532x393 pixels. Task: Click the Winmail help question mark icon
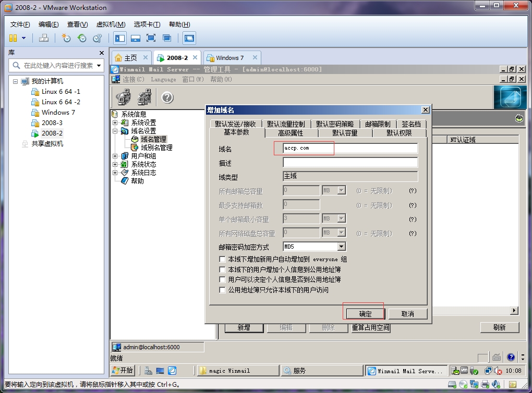pyautogui.click(x=167, y=97)
